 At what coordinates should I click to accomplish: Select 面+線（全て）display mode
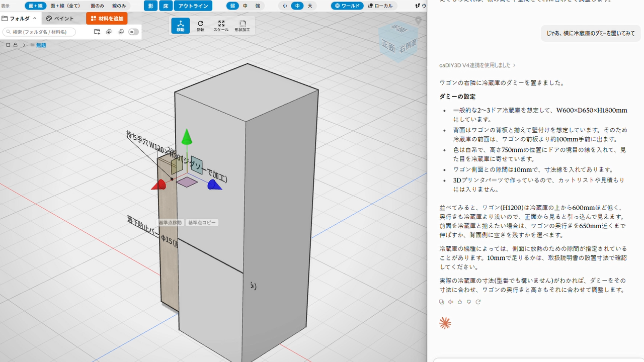pos(65,6)
